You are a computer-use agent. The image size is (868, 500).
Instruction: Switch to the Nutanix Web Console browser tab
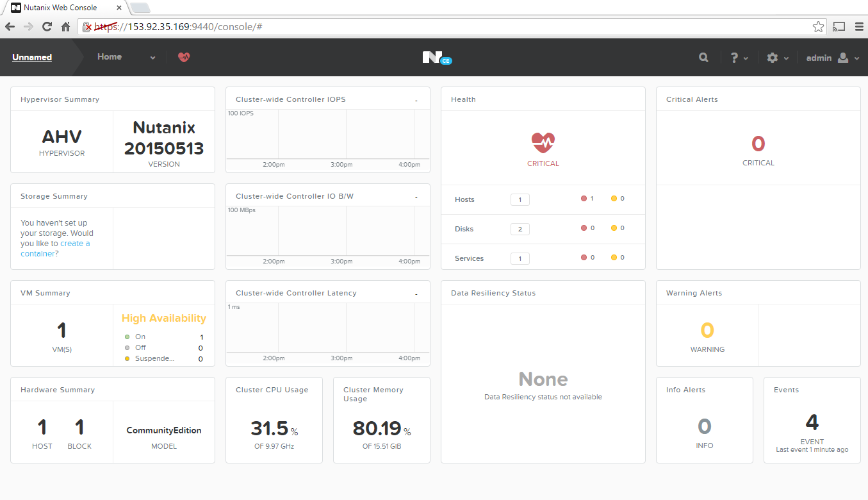click(x=58, y=8)
